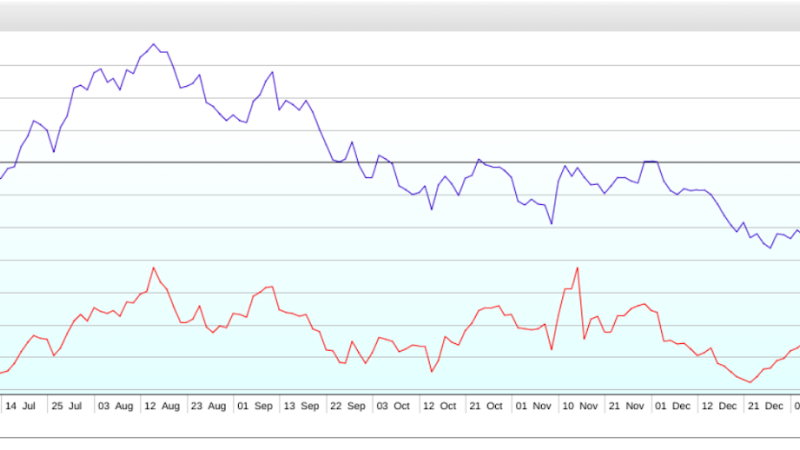Click the blue line's highest peak
Viewport: 800px width, 450px height.
click(x=153, y=44)
